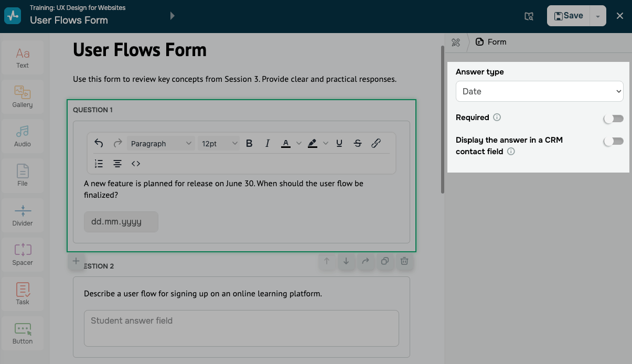Expand the 12pt font size dropdown

[x=219, y=143]
